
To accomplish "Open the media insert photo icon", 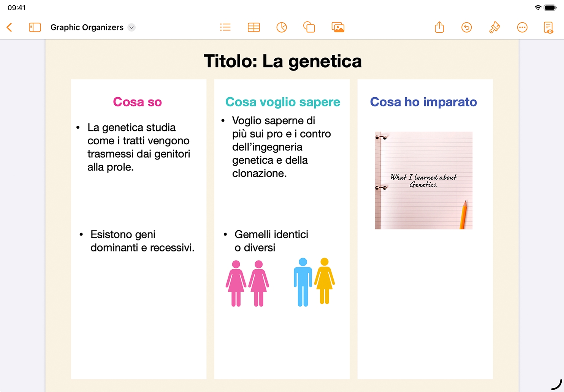I will (338, 27).
